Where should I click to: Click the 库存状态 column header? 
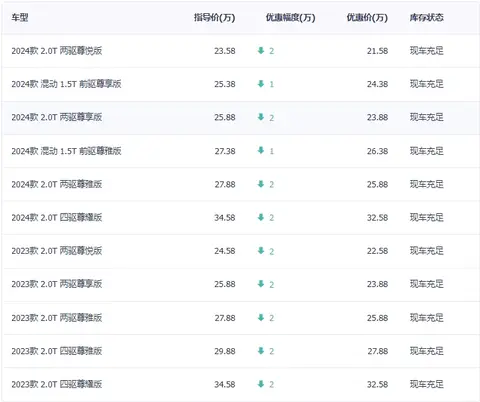(427, 17)
